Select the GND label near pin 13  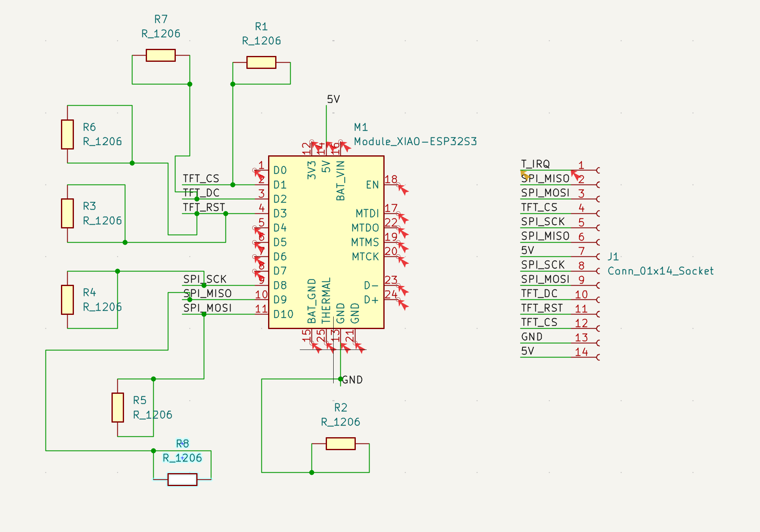(x=352, y=380)
